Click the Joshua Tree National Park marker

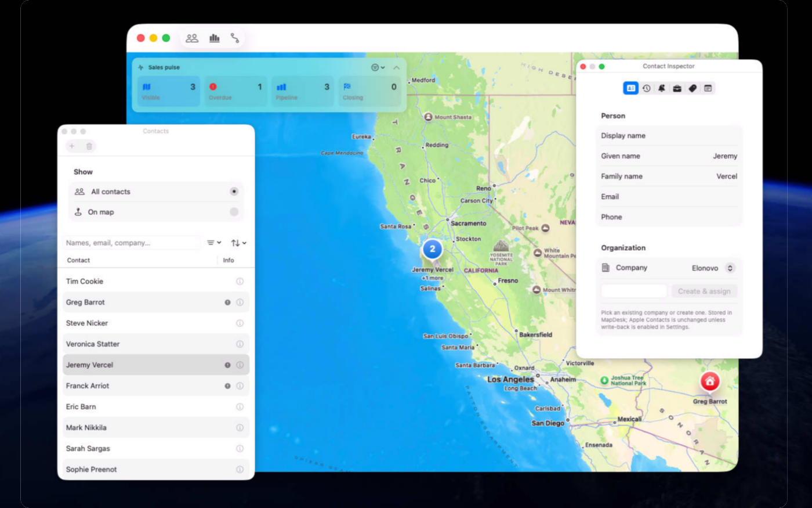coord(604,380)
